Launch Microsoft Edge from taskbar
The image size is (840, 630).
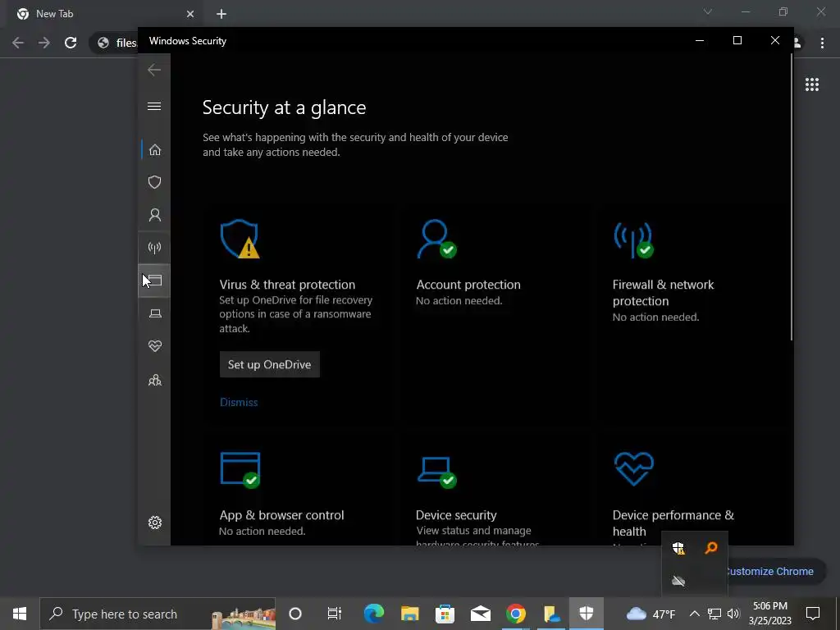click(x=374, y=614)
